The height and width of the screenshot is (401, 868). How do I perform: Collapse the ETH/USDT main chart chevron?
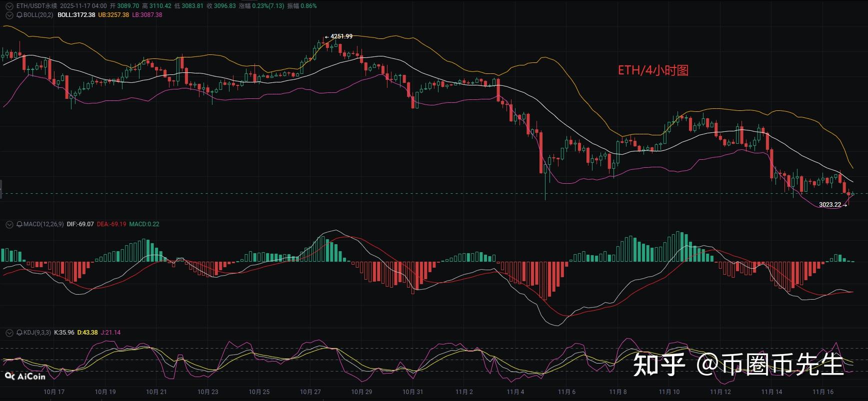9,6
